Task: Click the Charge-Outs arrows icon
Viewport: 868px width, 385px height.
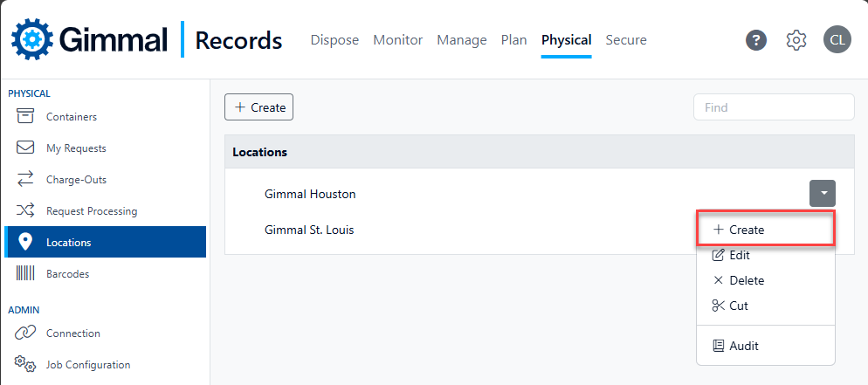Action: 25,179
